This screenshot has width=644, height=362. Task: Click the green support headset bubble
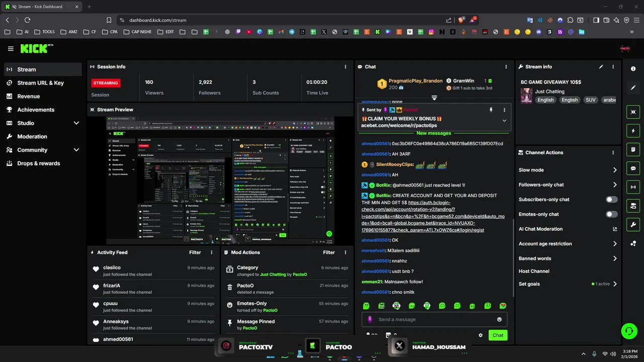[x=629, y=331]
